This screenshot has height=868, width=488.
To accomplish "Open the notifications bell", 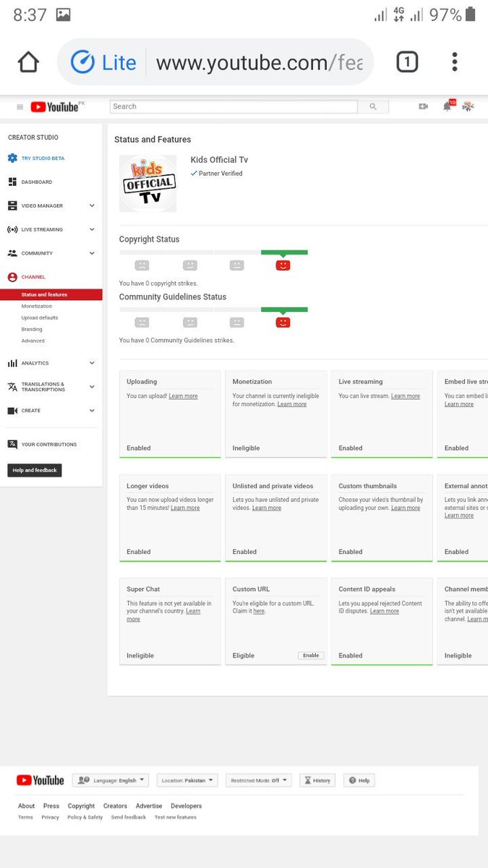I will [448, 107].
